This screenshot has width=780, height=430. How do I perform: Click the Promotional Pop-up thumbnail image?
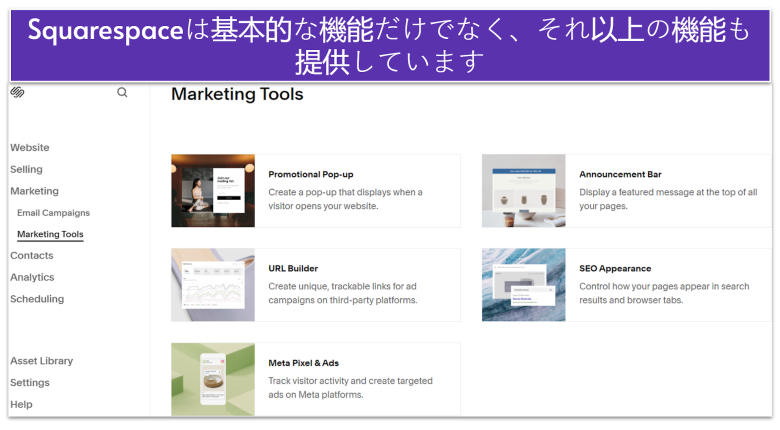tap(213, 191)
